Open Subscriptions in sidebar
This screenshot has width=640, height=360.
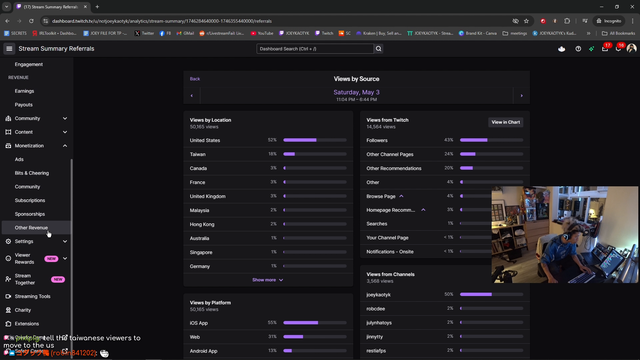[30, 200]
